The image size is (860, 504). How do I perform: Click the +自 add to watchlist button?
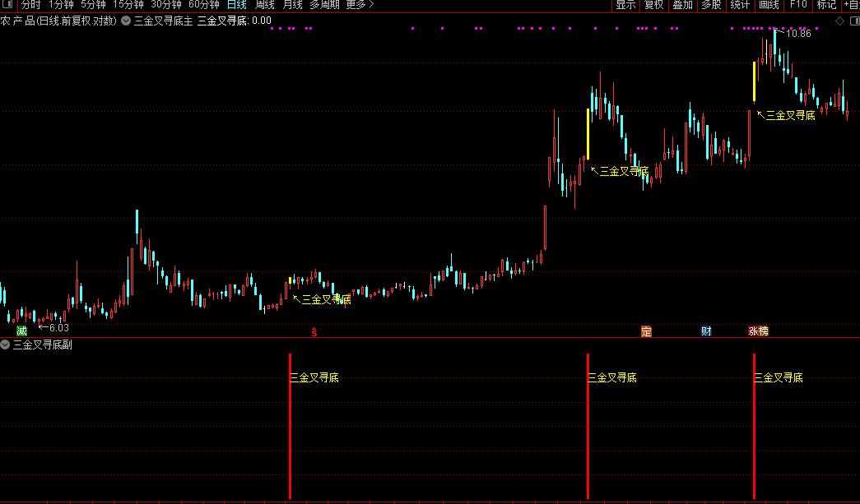click(851, 6)
